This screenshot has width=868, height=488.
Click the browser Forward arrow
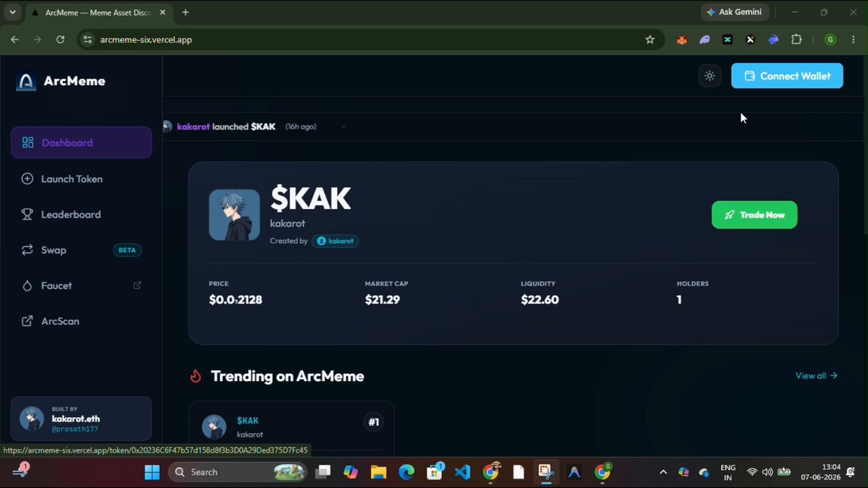click(x=38, y=40)
